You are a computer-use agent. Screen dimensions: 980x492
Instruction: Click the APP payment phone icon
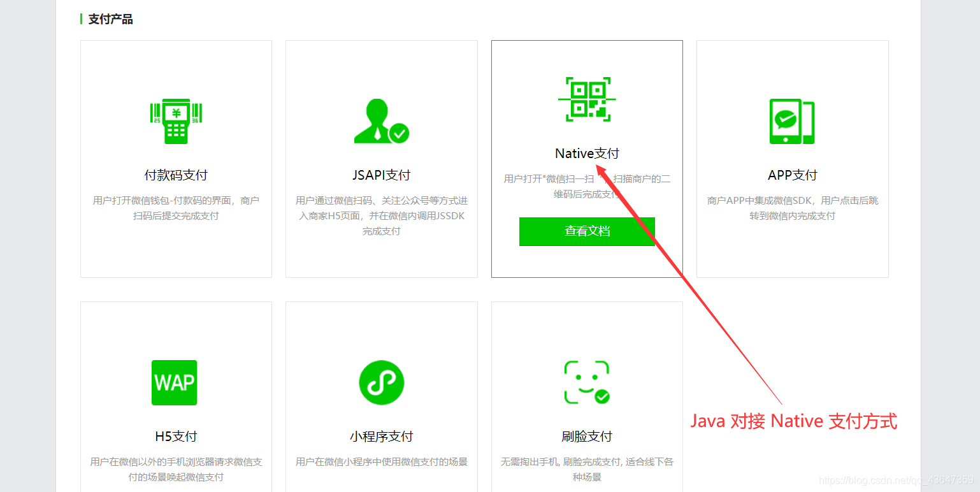click(792, 121)
